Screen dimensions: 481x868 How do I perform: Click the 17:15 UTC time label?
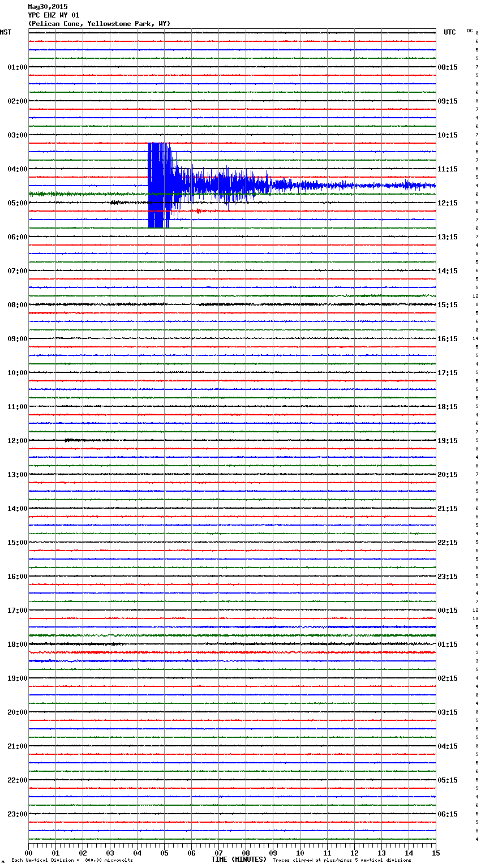coord(448,373)
